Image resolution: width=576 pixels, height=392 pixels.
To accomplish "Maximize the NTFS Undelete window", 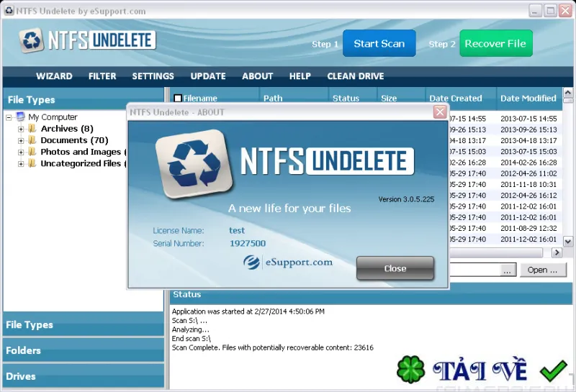I will point(550,11).
